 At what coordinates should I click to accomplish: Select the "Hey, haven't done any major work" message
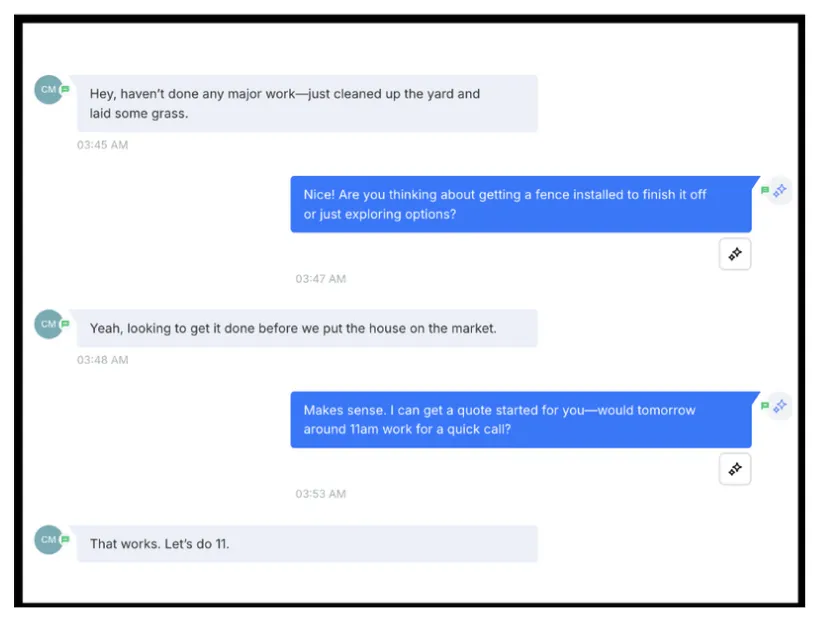tap(308, 104)
